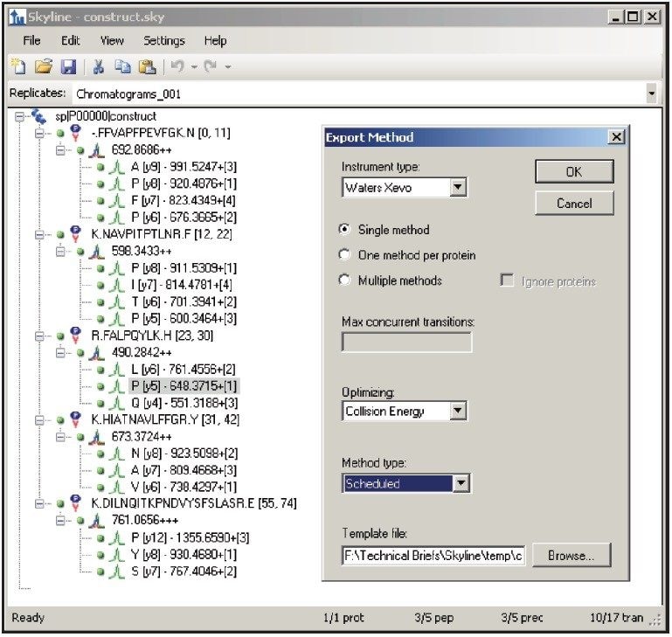Click the redo history dropdown arrow
Screen dimensions: 672x637
click(228, 66)
